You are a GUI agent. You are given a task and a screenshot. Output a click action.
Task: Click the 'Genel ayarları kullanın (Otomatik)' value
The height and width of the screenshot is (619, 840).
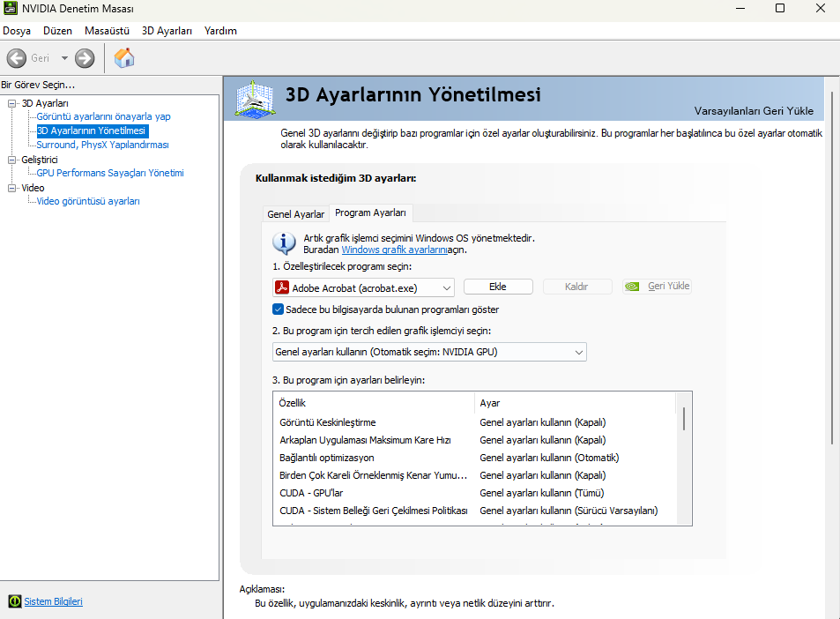(x=549, y=458)
